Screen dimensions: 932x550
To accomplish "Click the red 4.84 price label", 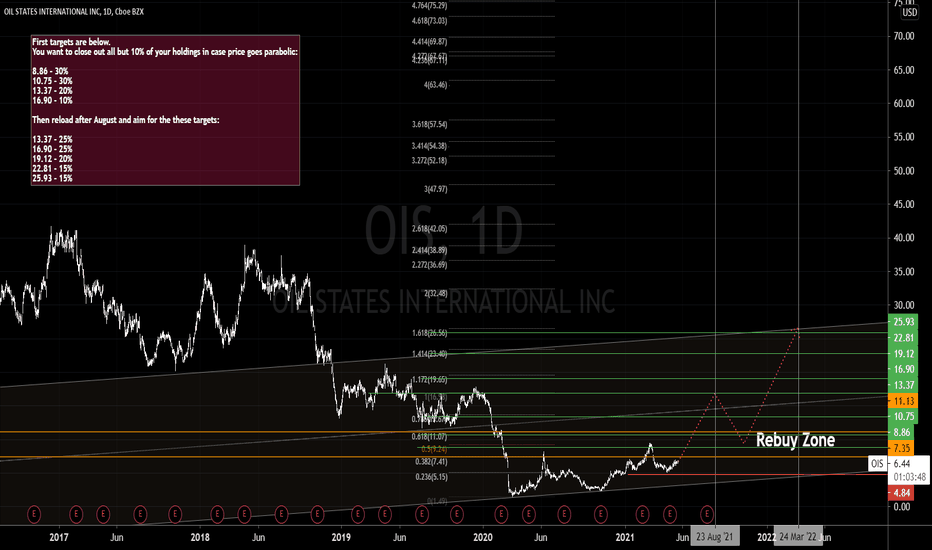I will (901, 492).
